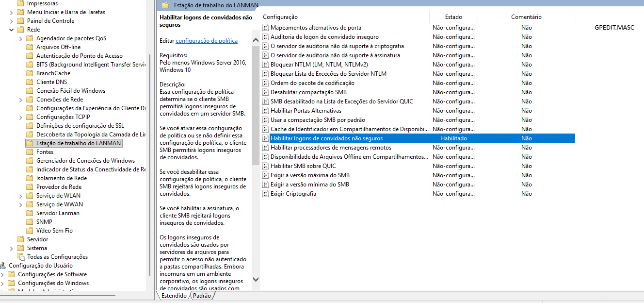Click the policy icon beside Exigir Criptografia
644x303 pixels.
[x=265, y=194]
